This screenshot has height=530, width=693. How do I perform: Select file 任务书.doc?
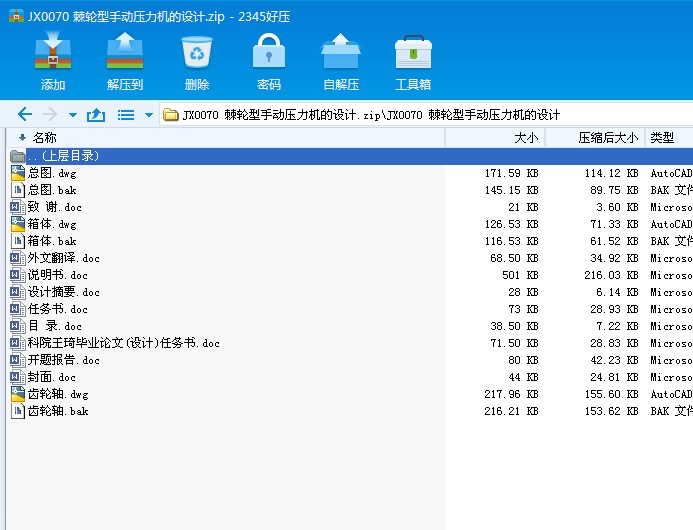coord(58,309)
